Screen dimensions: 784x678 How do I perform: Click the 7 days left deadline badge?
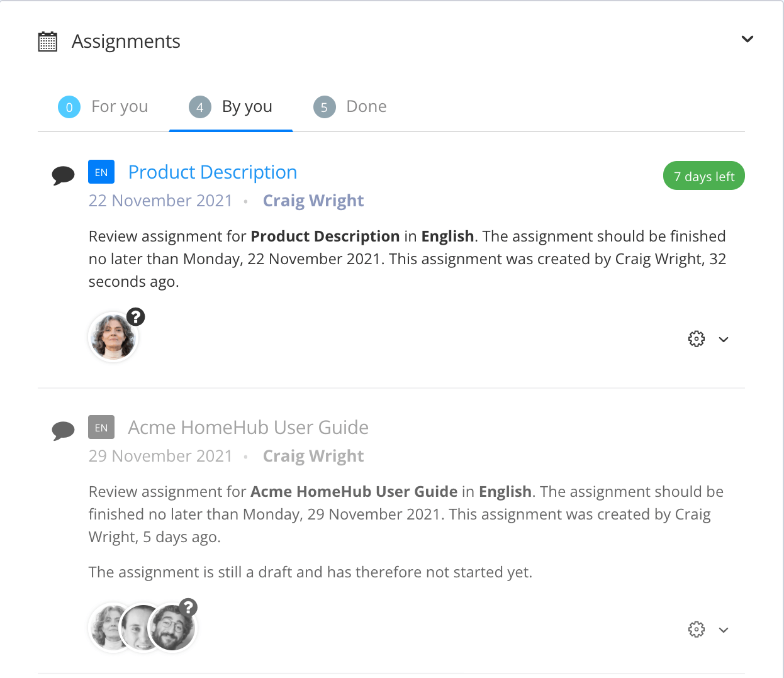click(703, 175)
